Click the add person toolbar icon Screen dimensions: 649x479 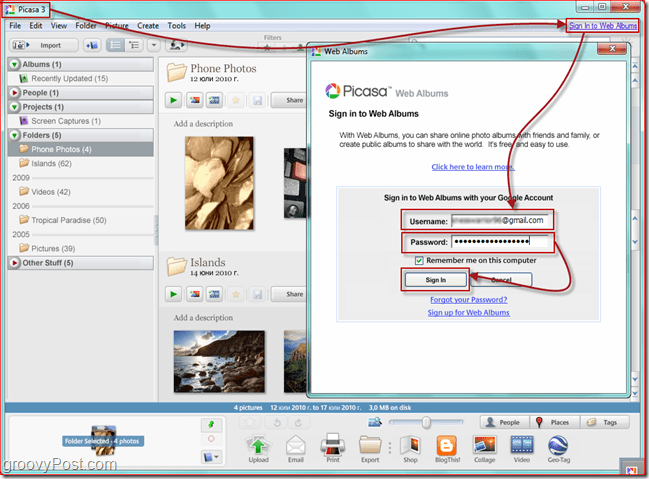tap(176, 45)
